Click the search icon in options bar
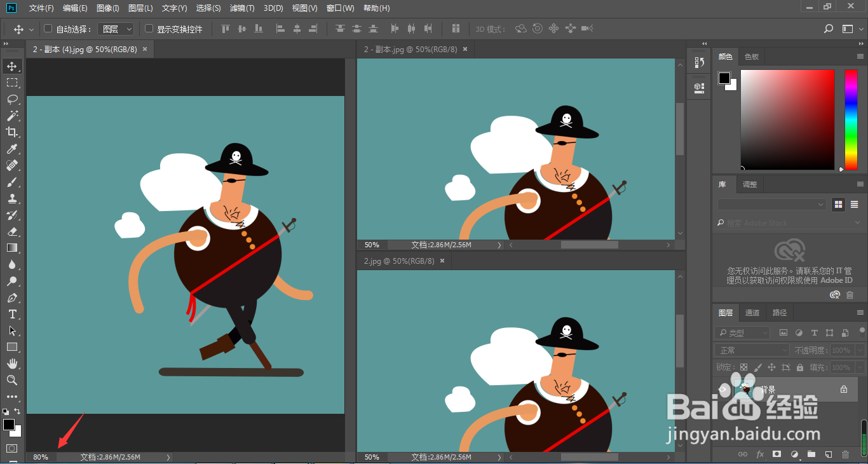 tap(829, 29)
